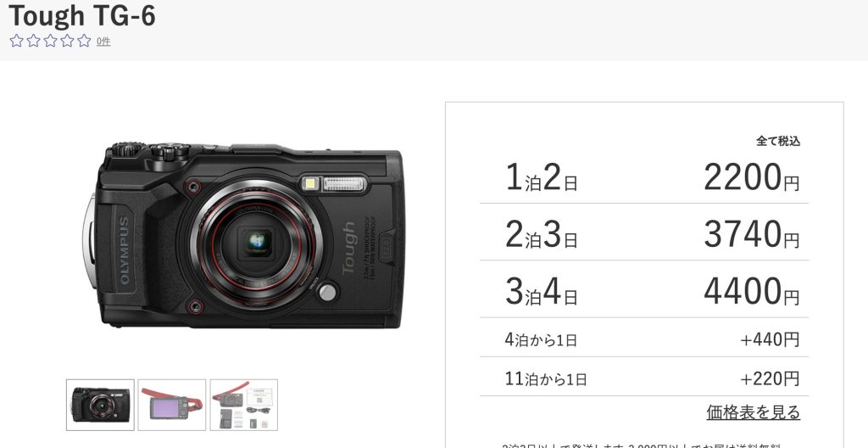Click the main Tough TG-6 product image
The width and height of the screenshot is (868, 448).
tap(243, 235)
